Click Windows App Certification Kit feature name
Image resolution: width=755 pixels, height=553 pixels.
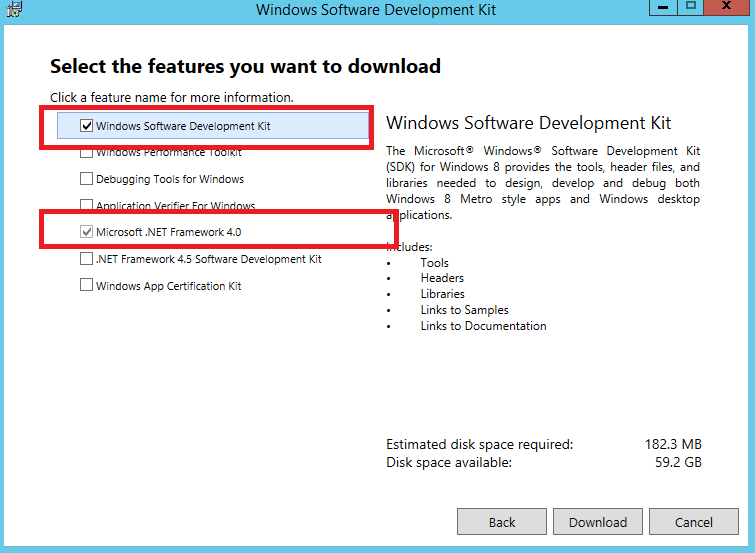(x=169, y=286)
